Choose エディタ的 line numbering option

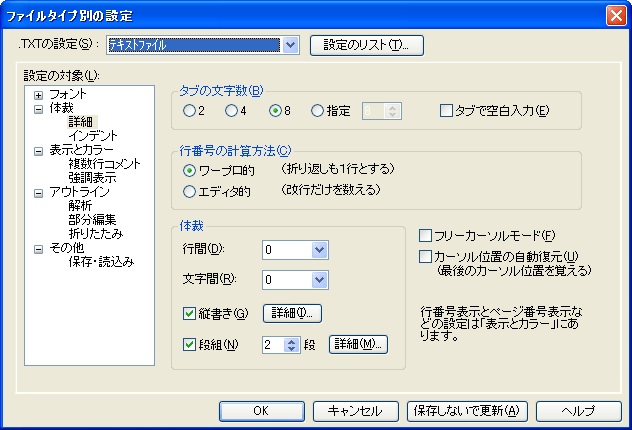point(189,190)
